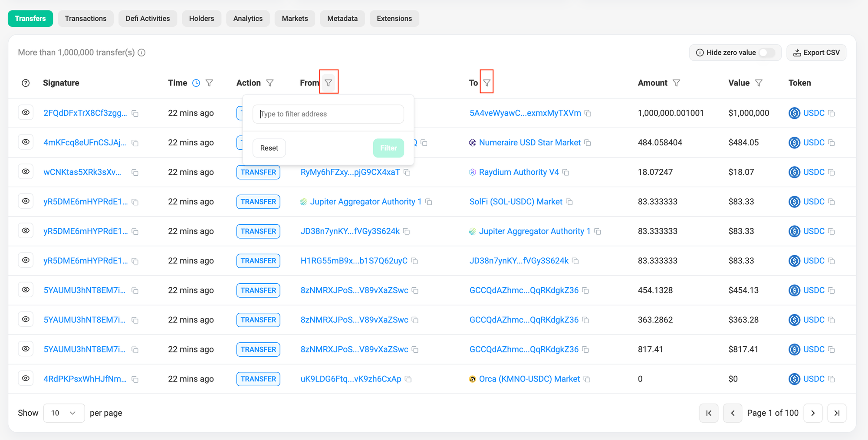Click the eye icon for 4RdPKPsWhHJfNm... row
Image resolution: width=868 pixels, height=440 pixels.
coord(26,378)
